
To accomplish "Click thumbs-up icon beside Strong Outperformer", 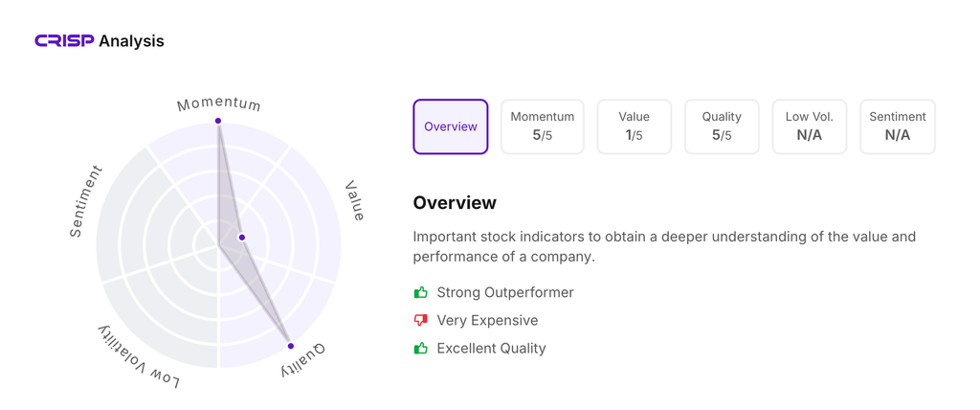I will point(420,292).
